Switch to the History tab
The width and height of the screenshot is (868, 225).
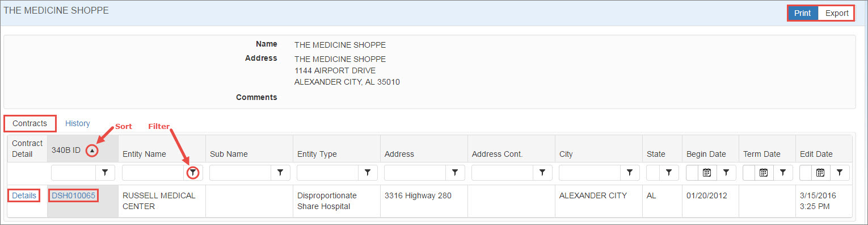(78, 123)
